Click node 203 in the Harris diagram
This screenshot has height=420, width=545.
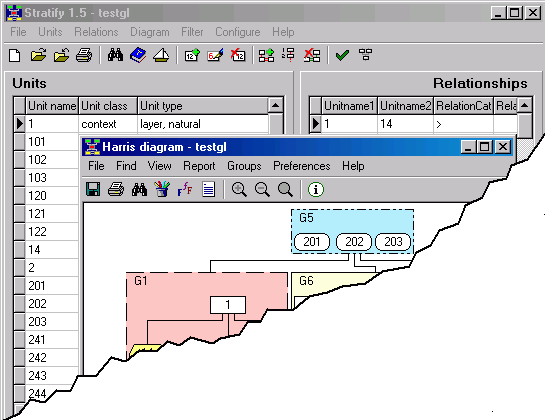coord(393,242)
